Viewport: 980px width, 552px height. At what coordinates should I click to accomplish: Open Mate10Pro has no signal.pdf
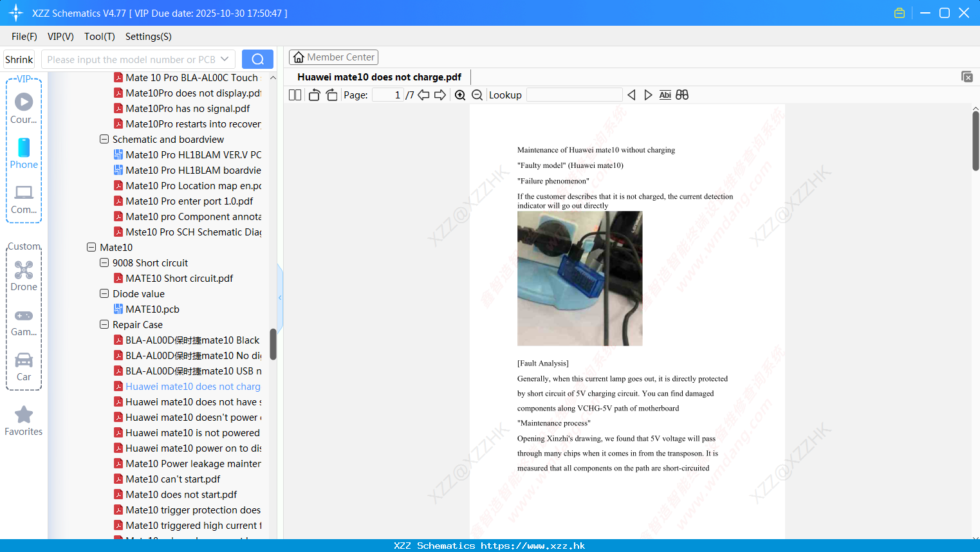tap(187, 108)
